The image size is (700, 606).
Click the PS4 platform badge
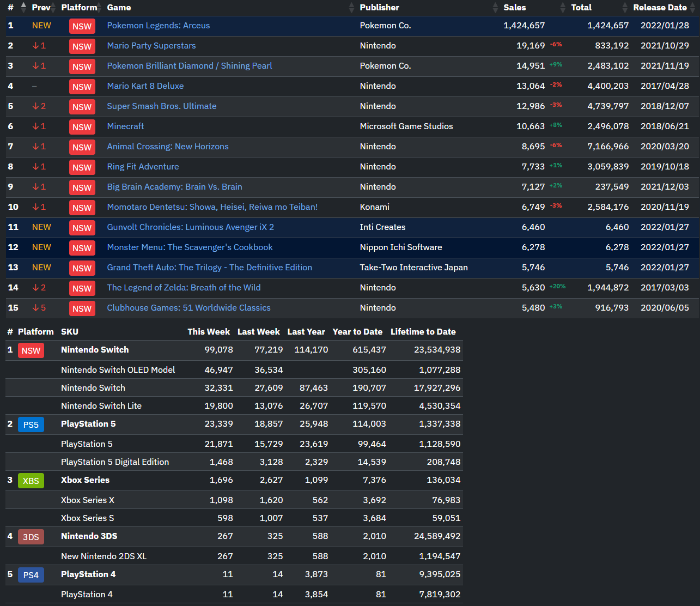(31, 575)
